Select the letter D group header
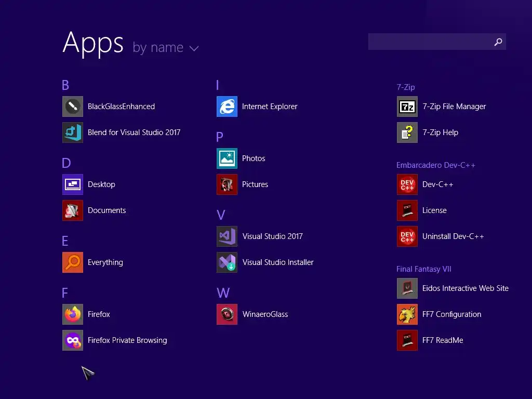The width and height of the screenshot is (532, 399). 66,163
